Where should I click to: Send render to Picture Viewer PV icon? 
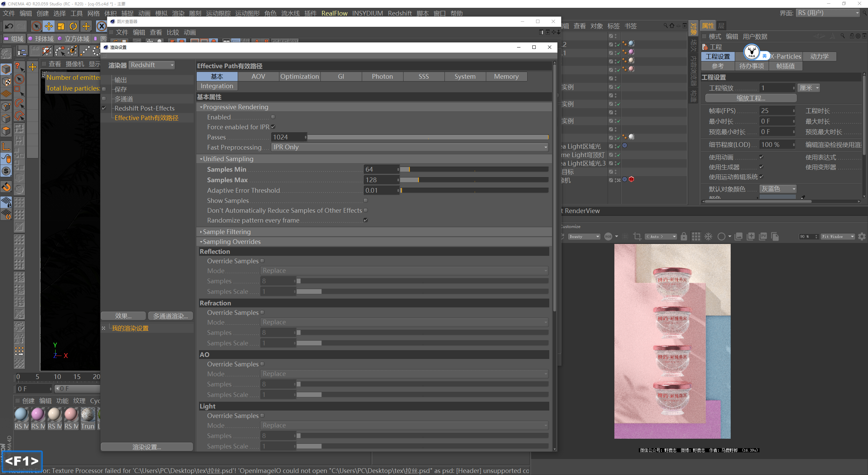tap(763, 236)
